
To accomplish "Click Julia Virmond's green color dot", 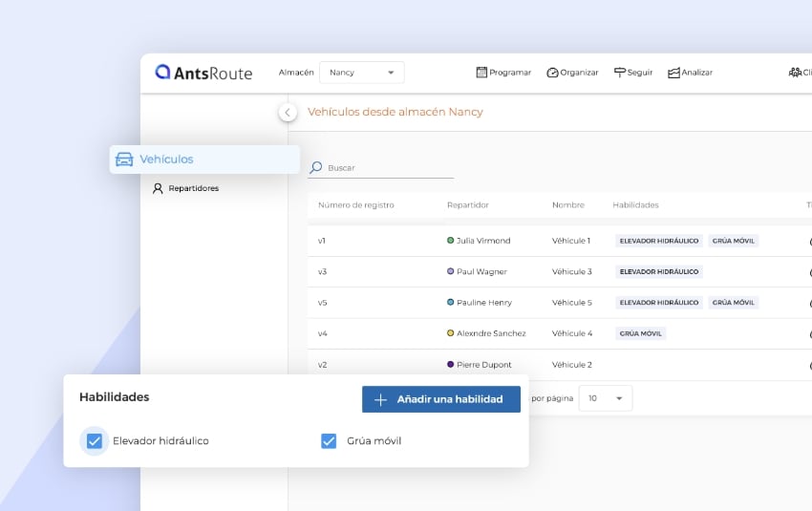I will click(x=451, y=241).
